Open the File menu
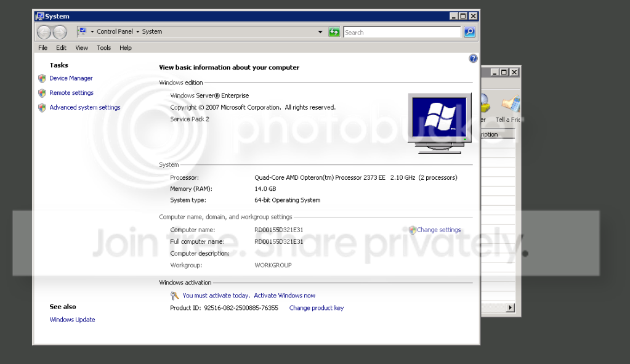Screen dimensions: 630x364 tap(42, 48)
